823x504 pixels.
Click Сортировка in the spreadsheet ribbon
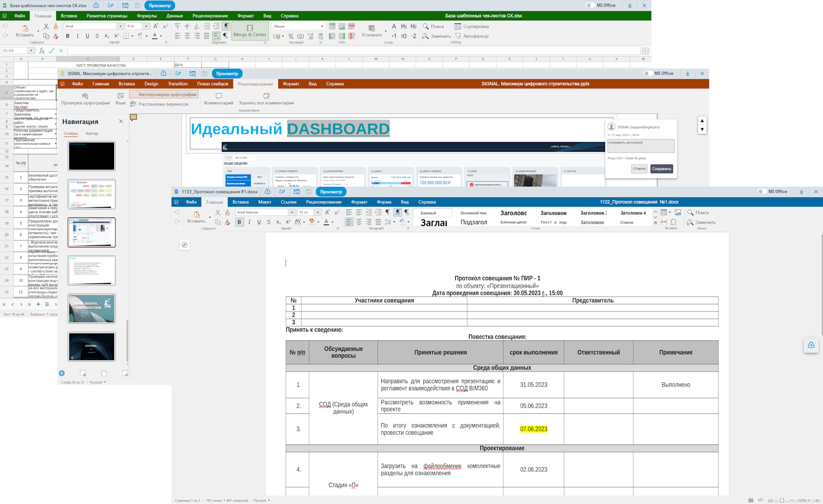pyautogui.click(x=471, y=26)
